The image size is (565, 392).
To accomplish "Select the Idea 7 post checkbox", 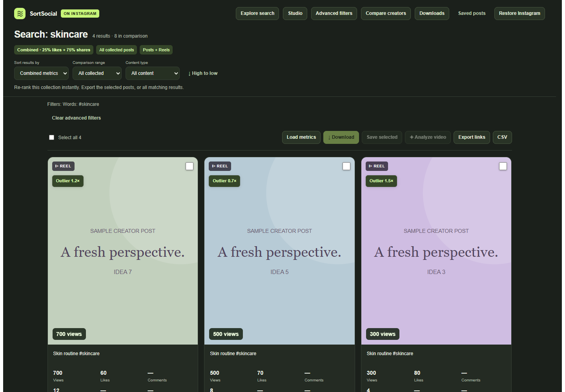I will coord(190,166).
